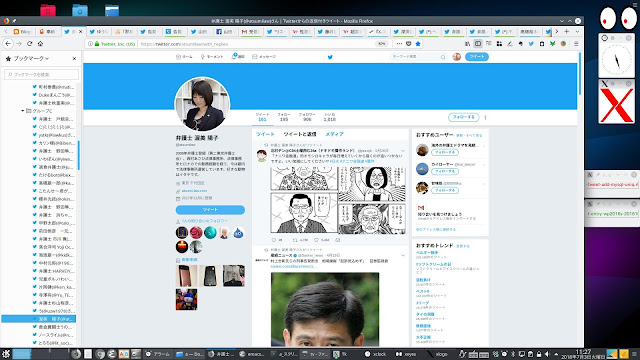Click the clock in the taskbar
640x360 pixels.
click(584, 354)
